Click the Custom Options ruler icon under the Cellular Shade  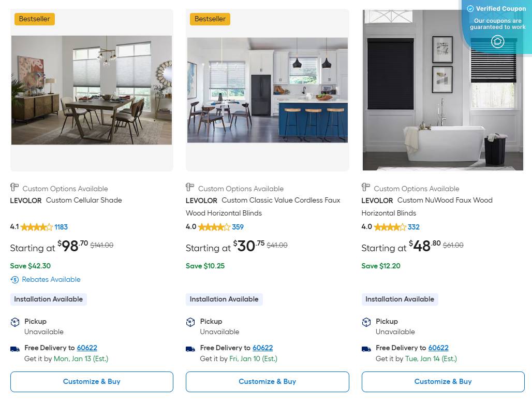[14, 188]
